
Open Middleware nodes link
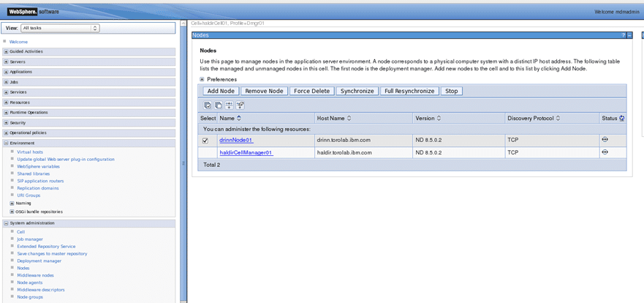pos(35,275)
